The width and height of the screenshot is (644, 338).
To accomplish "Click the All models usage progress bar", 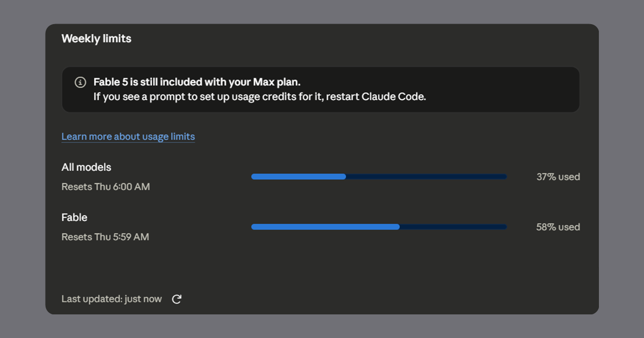I will point(379,177).
